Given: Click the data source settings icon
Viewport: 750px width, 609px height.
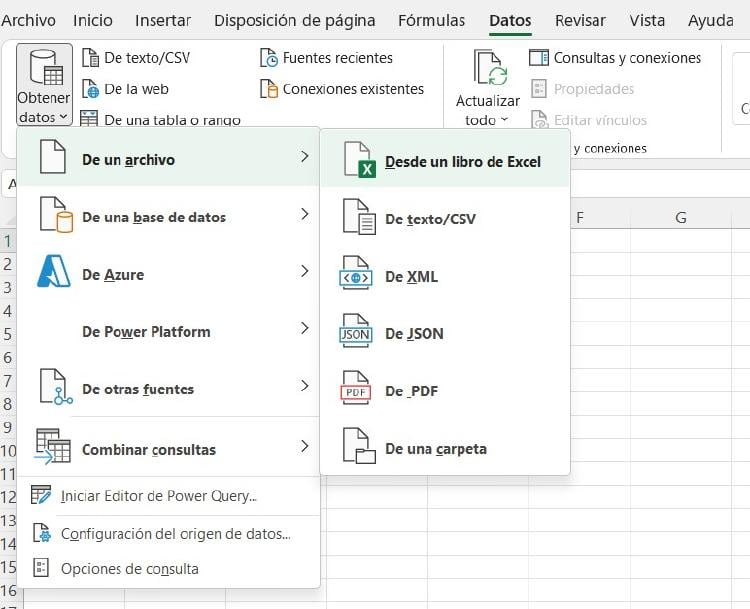Looking at the screenshot, I should (42, 533).
